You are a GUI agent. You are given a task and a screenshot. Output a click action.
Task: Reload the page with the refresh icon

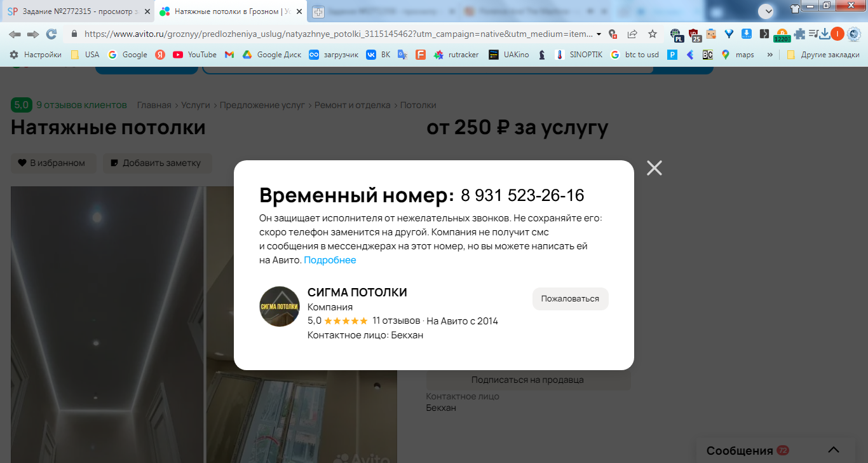[x=51, y=34]
